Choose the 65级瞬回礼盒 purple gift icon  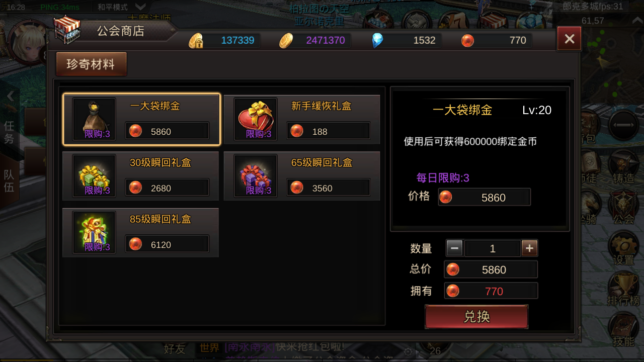(x=256, y=175)
